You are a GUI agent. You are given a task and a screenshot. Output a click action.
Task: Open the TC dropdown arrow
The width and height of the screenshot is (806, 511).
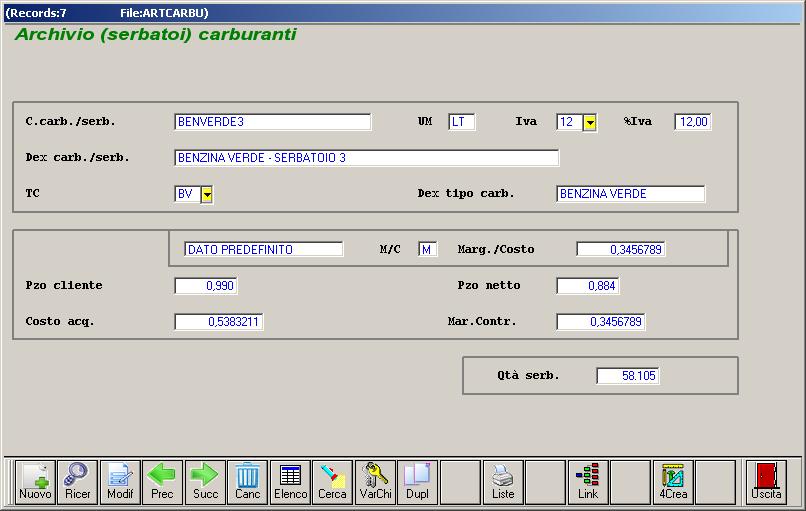[x=207, y=194]
